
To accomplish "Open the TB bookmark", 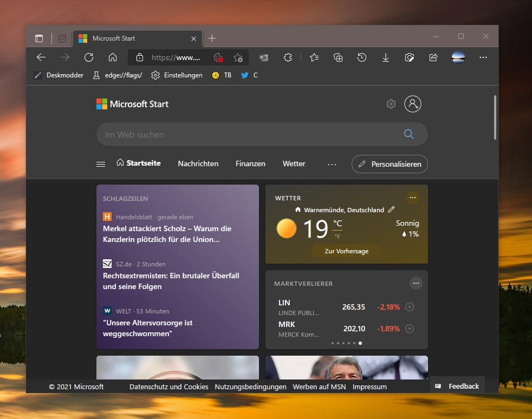I will 222,75.
